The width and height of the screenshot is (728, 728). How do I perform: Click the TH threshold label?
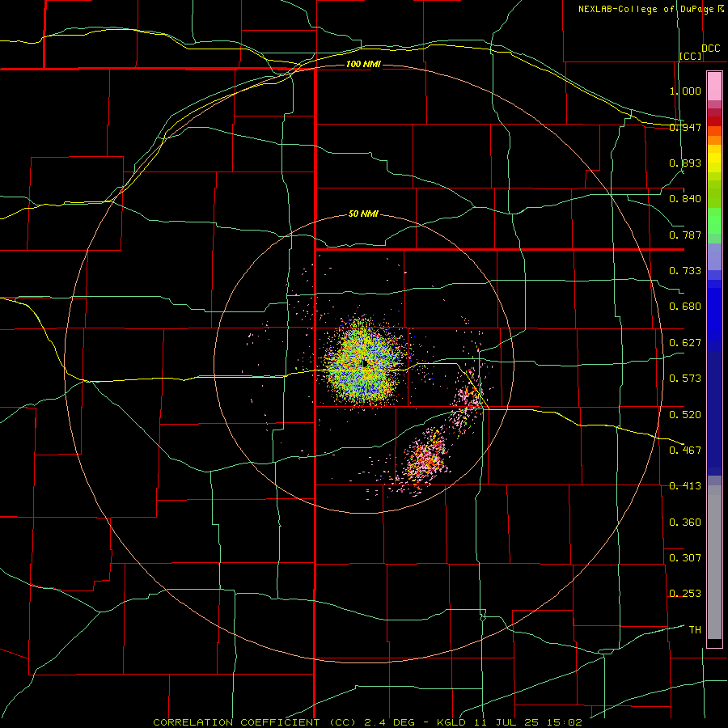point(695,630)
